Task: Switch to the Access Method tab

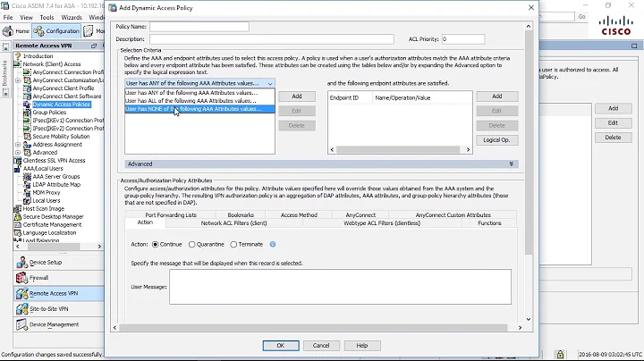Action: point(299,215)
